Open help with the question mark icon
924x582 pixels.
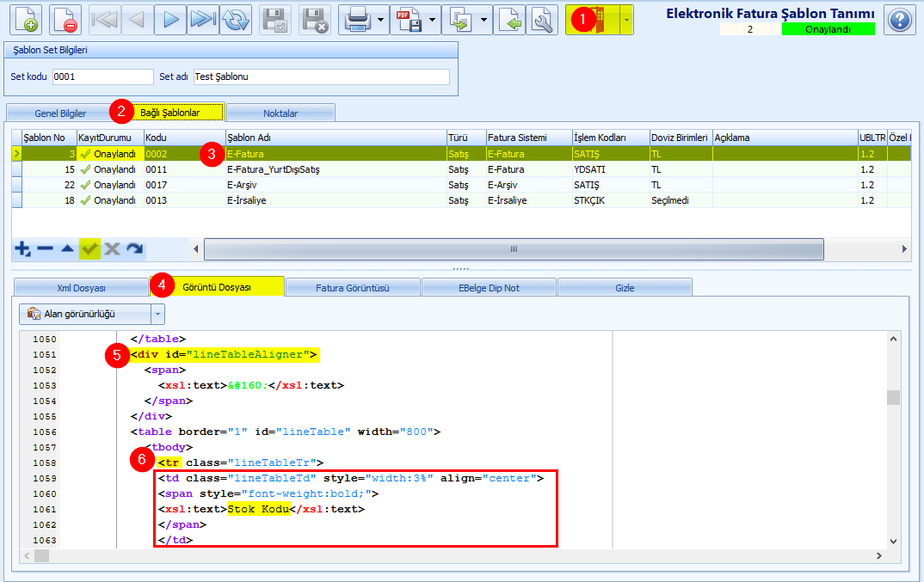(x=900, y=20)
